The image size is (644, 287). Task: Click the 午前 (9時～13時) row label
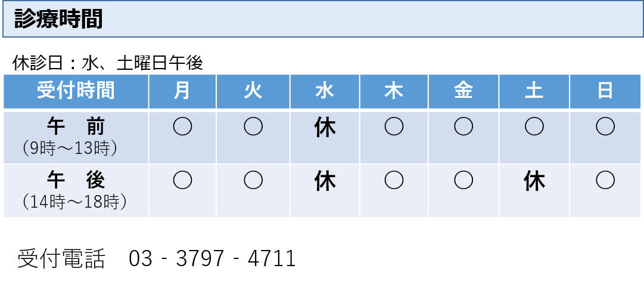[76, 137]
